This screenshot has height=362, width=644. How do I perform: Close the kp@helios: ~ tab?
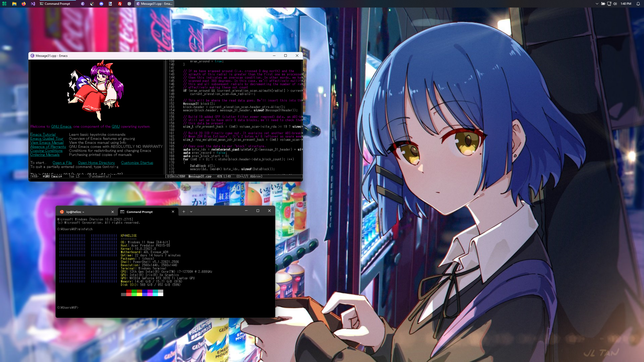click(x=113, y=212)
